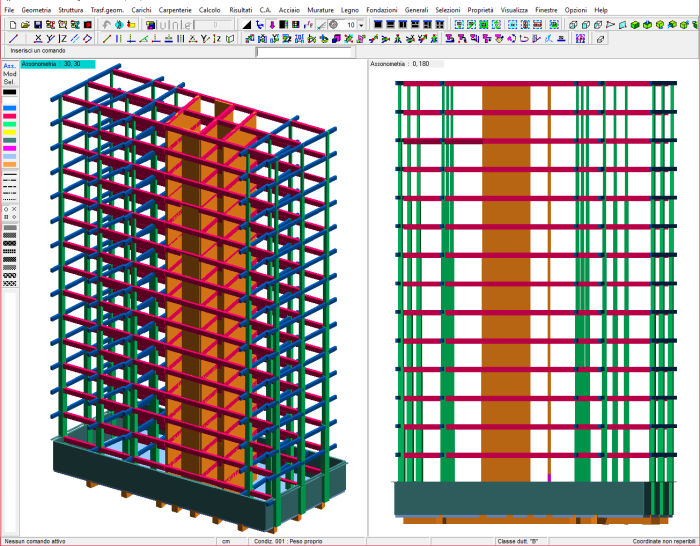Click the pink downward arrow load icon
700x546 pixels.
point(273,24)
